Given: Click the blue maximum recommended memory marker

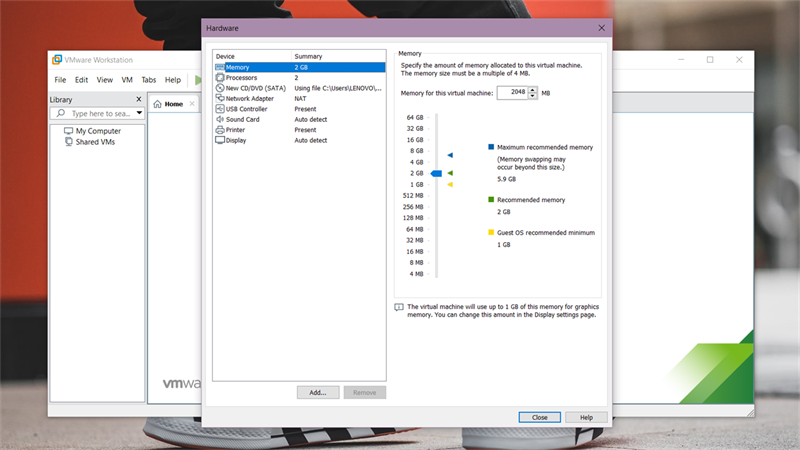Looking at the screenshot, I should click(450, 155).
